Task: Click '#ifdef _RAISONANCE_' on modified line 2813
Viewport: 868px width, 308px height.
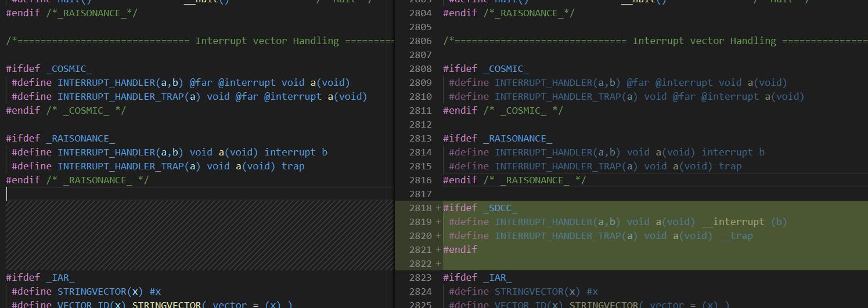Action: [x=498, y=138]
